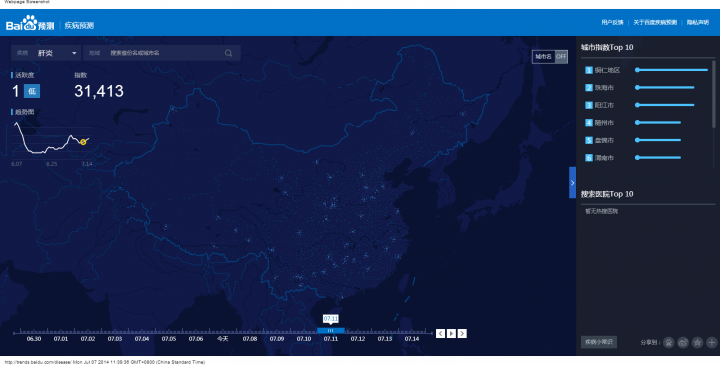Play the timeline animation

pos(451,333)
